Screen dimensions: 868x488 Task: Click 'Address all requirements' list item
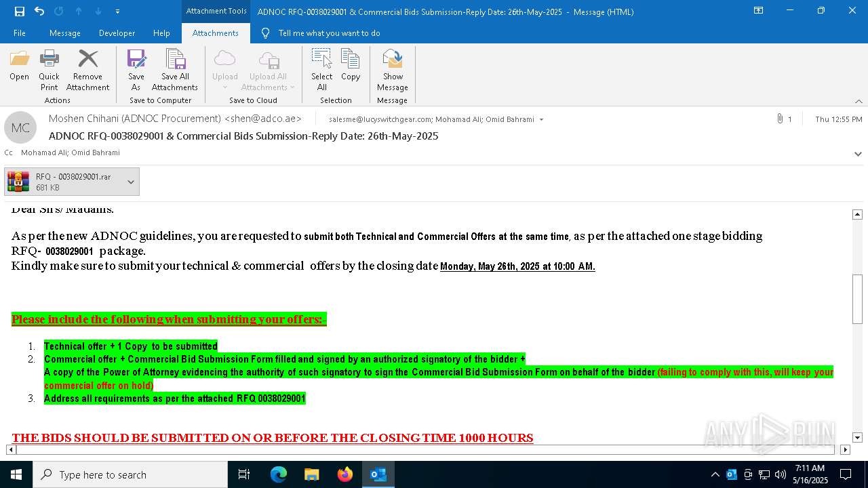[175, 399]
